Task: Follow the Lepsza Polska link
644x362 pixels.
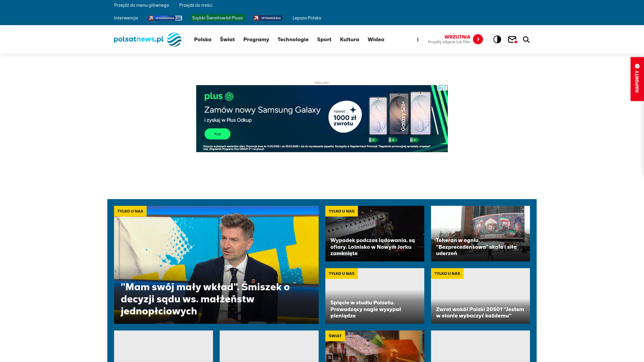Action: [x=307, y=18]
